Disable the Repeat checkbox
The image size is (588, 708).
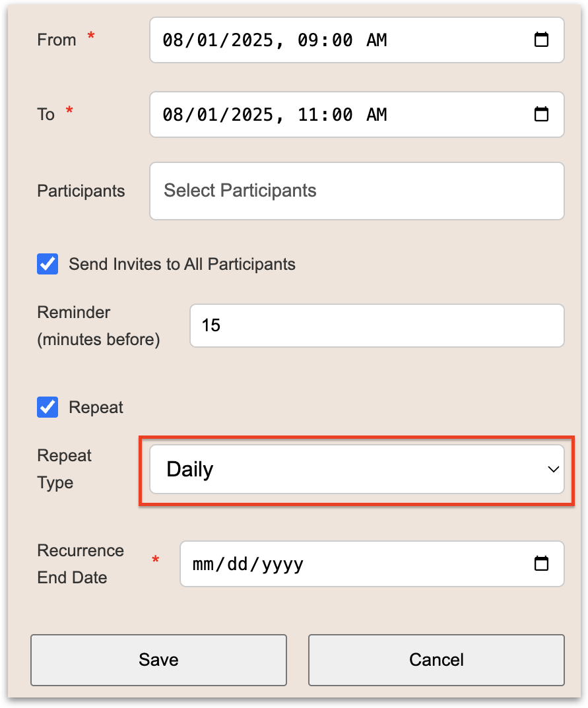click(x=48, y=408)
